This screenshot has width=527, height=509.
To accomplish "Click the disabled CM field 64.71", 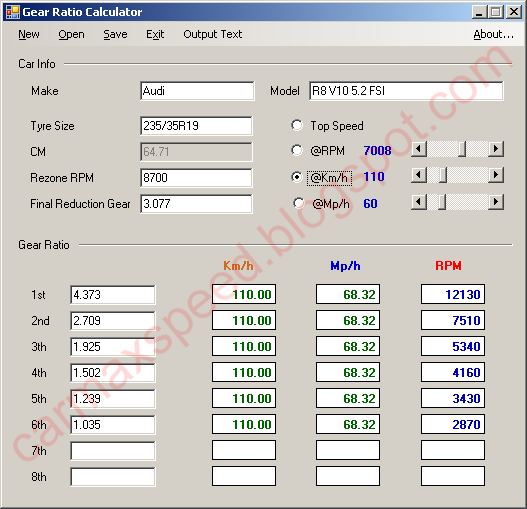I will [196, 152].
